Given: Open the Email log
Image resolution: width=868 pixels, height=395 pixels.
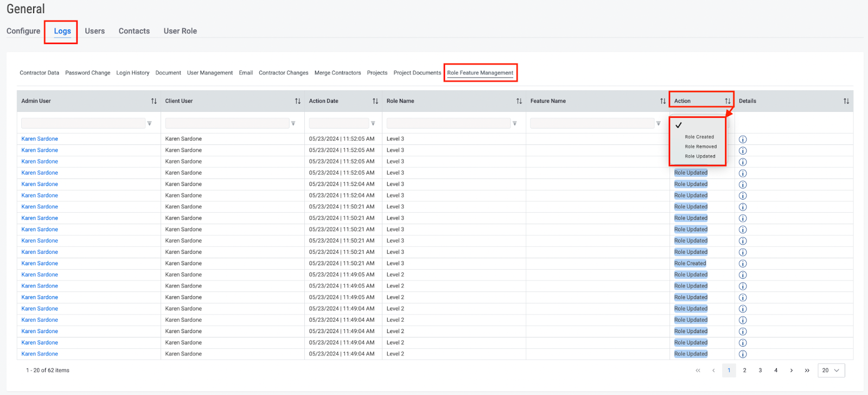Looking at the screenshot, I should (x=246, y=73).
